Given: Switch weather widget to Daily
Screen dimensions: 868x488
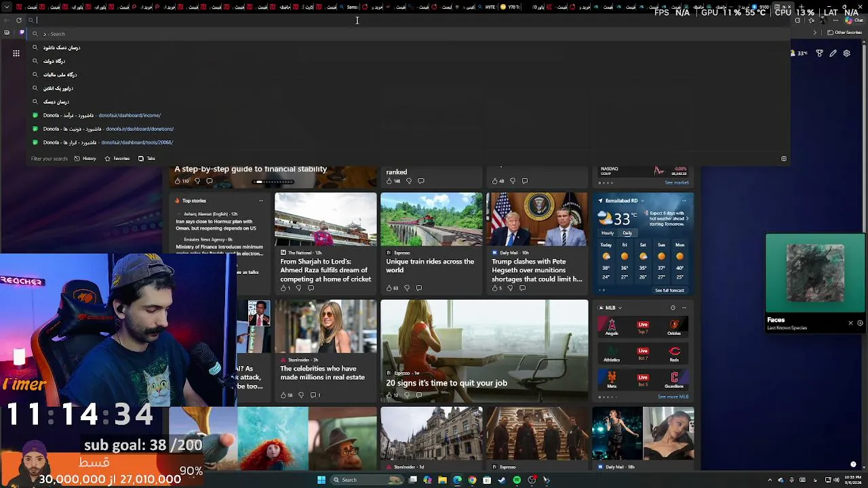Looking at the screenshot, I should tap(627, 233).
